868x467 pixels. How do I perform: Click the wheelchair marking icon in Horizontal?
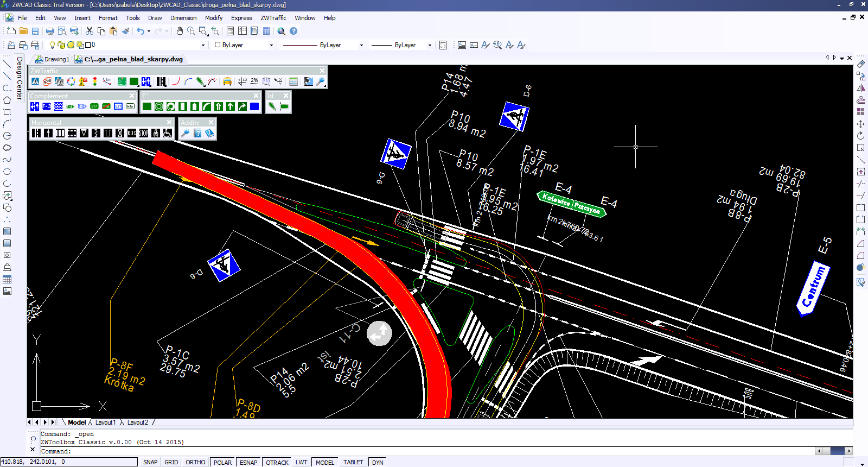[x=168, y=133]
